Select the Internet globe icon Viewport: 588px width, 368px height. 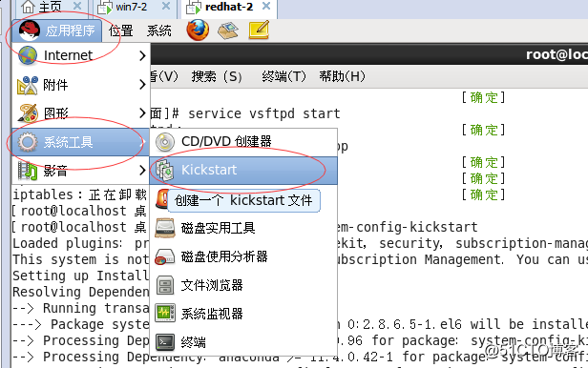[x=28, y=55]
